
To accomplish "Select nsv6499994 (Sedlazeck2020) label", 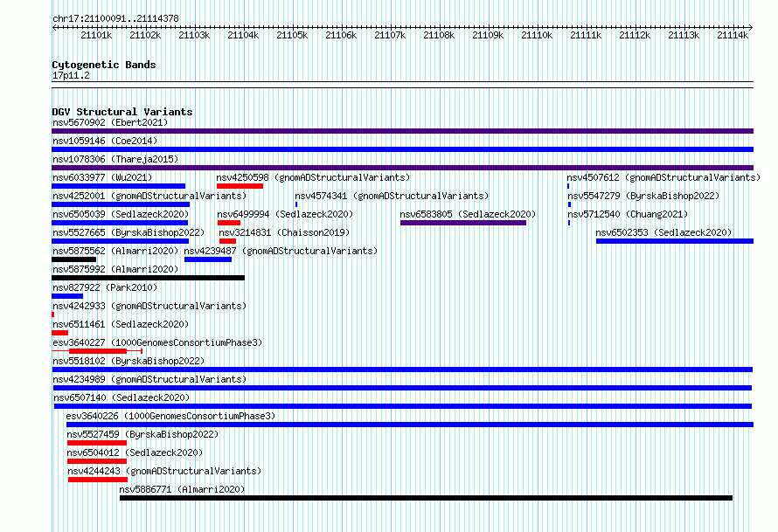I will 285,214.
